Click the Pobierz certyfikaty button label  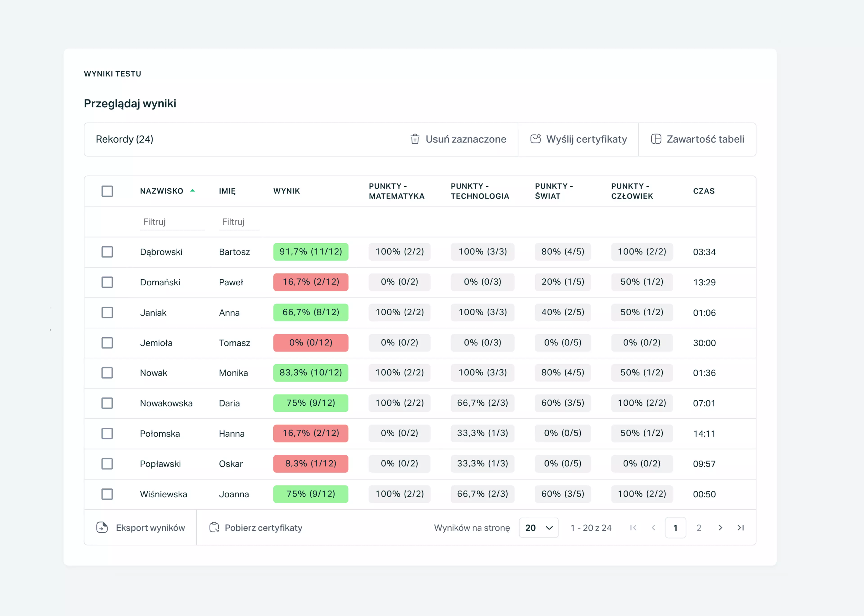click(x=263, y=528)
